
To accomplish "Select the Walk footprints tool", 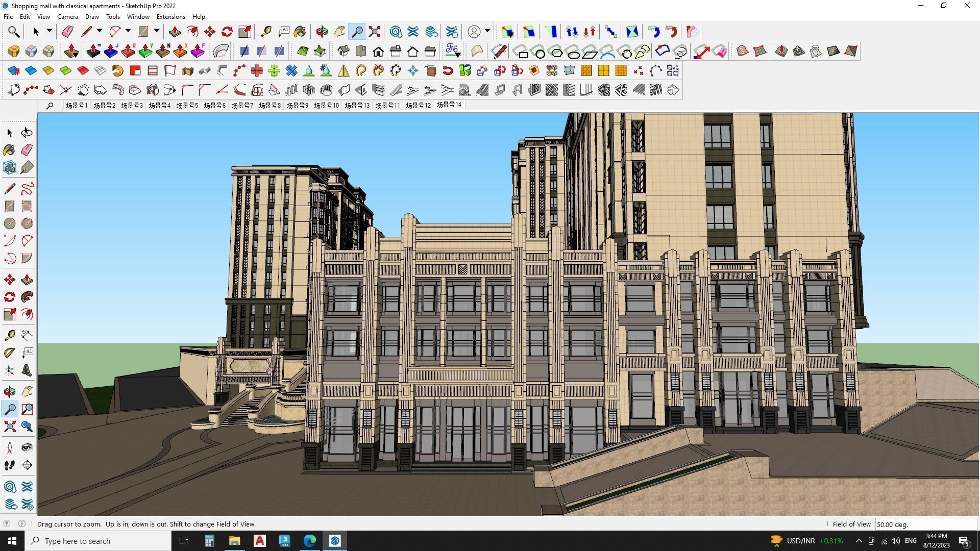I will tap(10, 465).
